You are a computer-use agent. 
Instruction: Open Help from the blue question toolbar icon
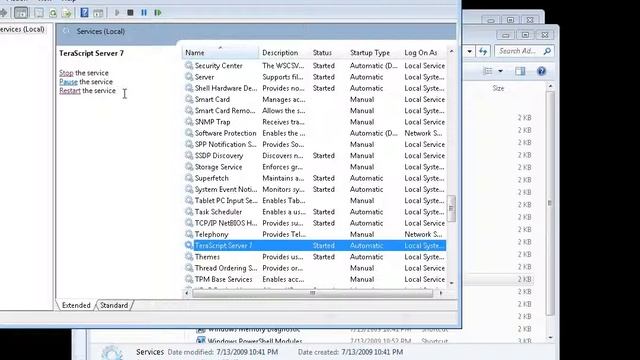click(x=84, y=13)
